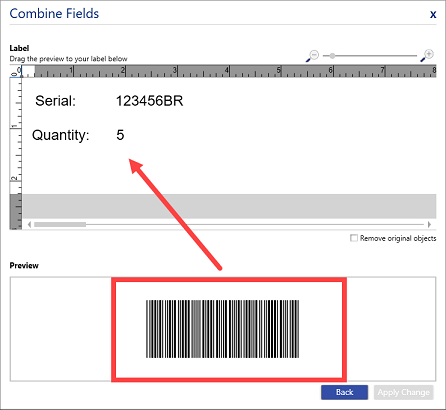The image size is (446, 410).
Task: Click left arrow of horizontal scrollbar
Action: click(29, 224)
